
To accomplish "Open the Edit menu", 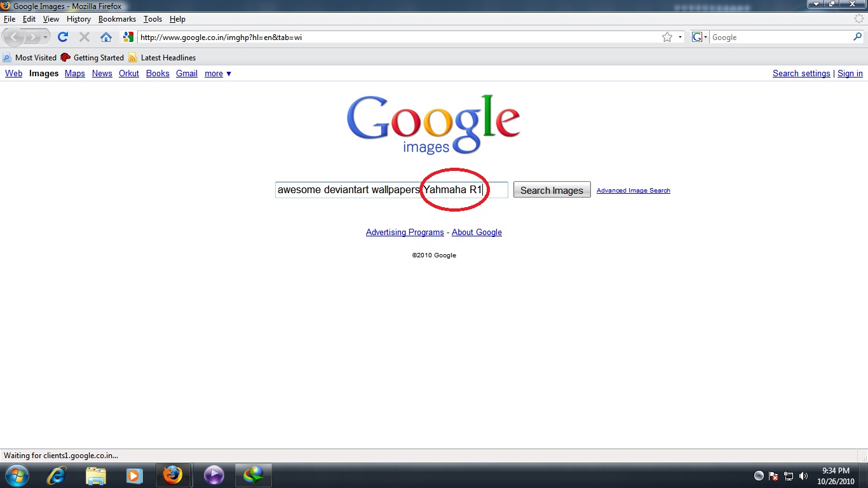I will [29, 19].
